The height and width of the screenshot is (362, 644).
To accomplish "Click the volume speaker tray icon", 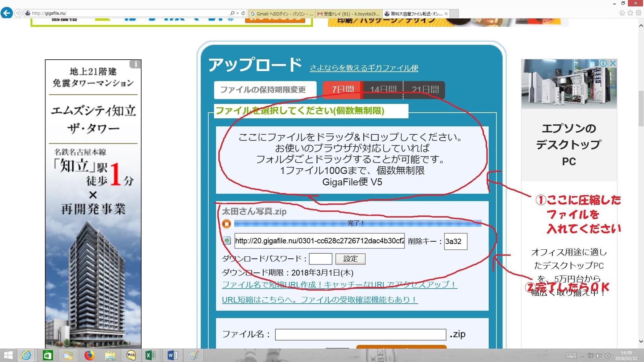I will click(599, 356).
